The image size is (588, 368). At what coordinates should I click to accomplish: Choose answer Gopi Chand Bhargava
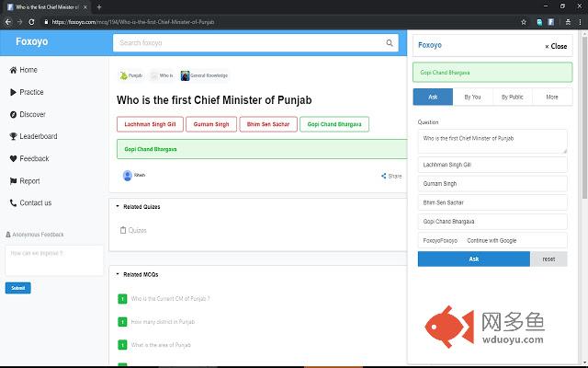[x=334, y=124]
